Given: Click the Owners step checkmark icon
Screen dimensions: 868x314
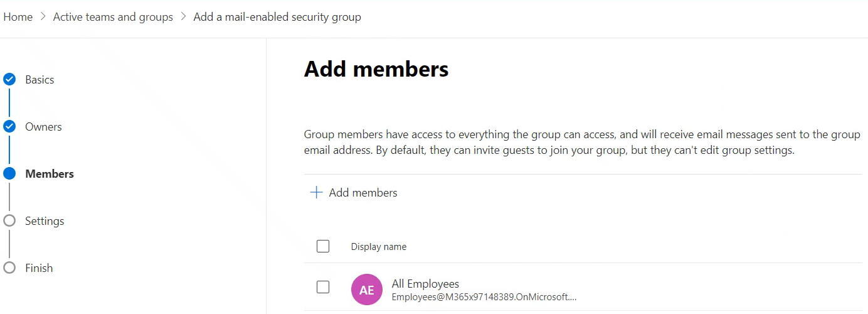Looking at the screenshot, I should (9, 127).
